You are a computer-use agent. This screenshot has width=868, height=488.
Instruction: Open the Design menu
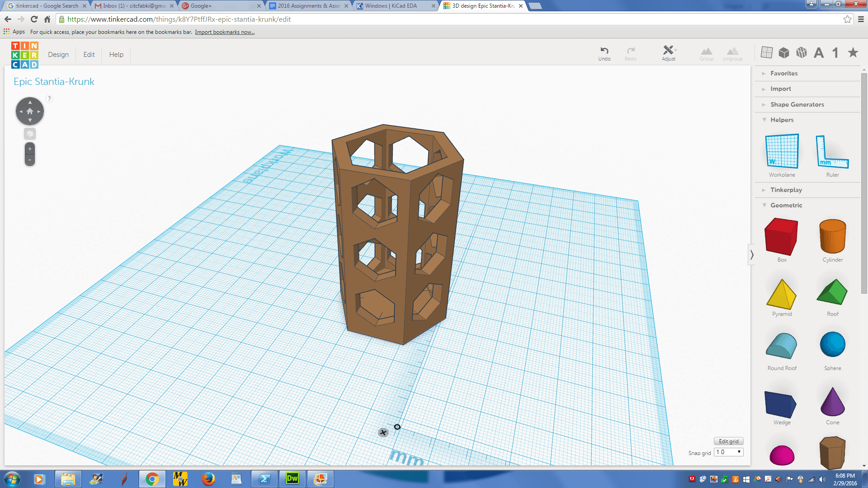[58, 55]
